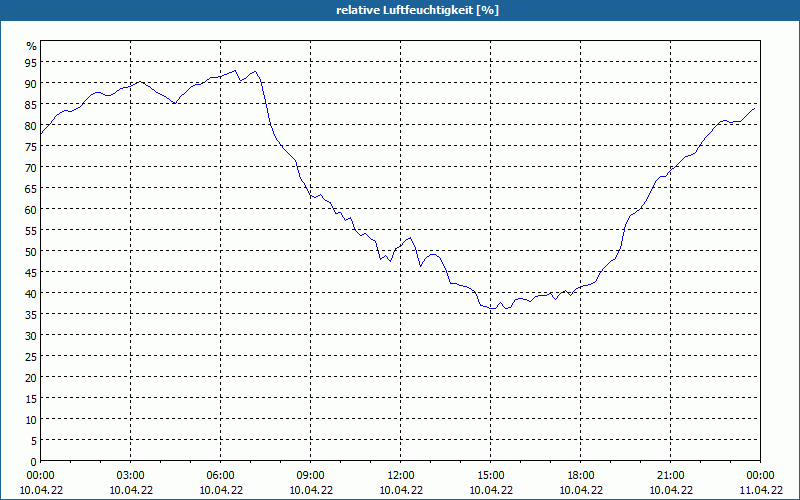The image size is (800, 500).
Task: Select the y-axis label "25"
Action: click(x=32, y=357)
